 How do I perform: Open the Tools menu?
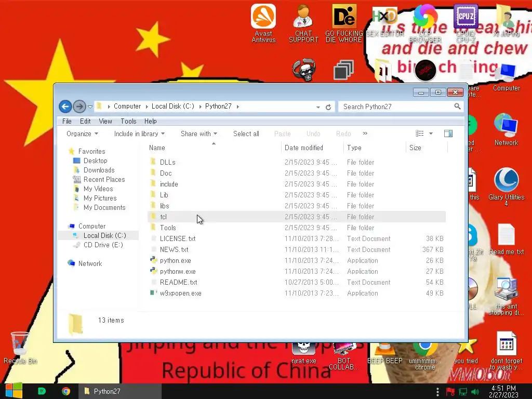coord(128,121)
